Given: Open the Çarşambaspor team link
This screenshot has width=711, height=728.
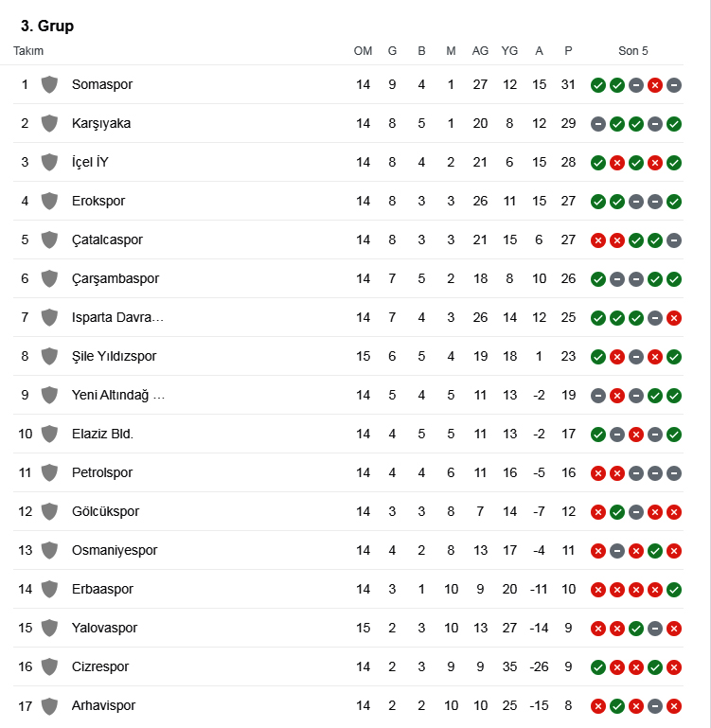Looking at the screenshot, I should coord(116,278).
